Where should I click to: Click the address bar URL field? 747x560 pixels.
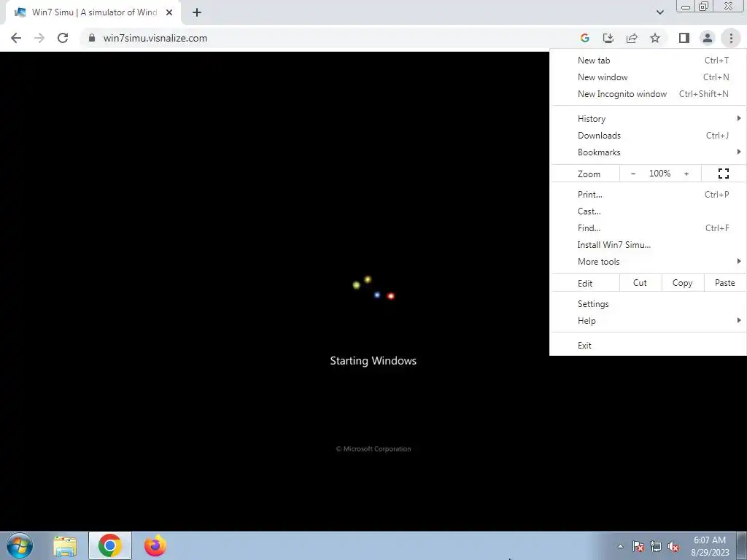pos(329,38)
